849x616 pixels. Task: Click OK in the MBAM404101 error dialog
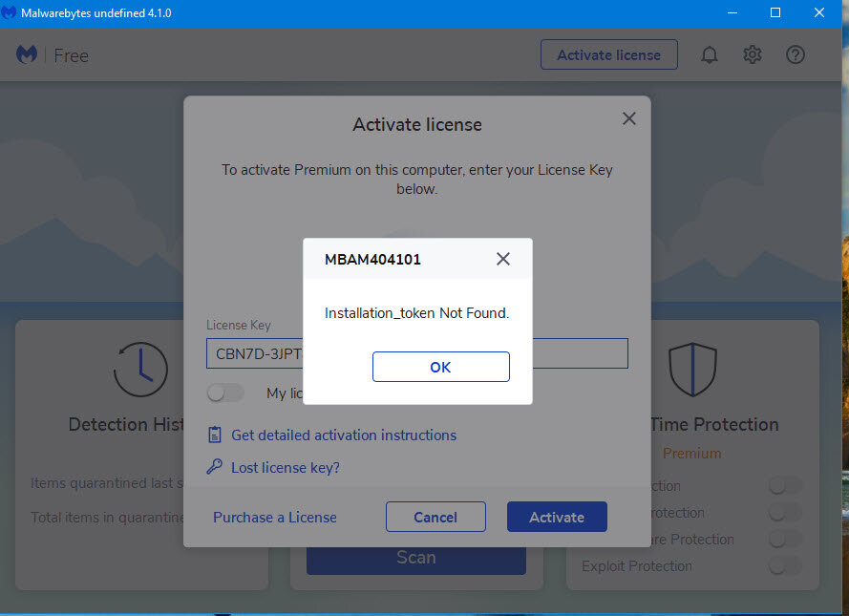[x=441, y=367]
